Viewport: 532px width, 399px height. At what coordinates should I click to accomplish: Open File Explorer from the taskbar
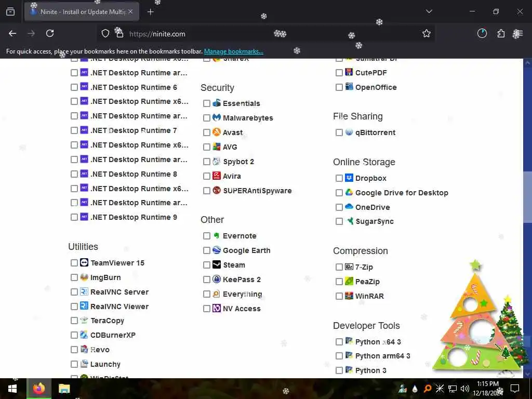64,389
